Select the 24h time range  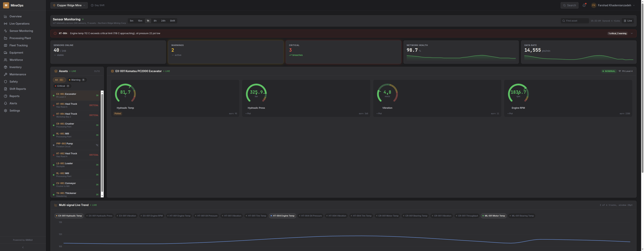click(x=163, y=21)
